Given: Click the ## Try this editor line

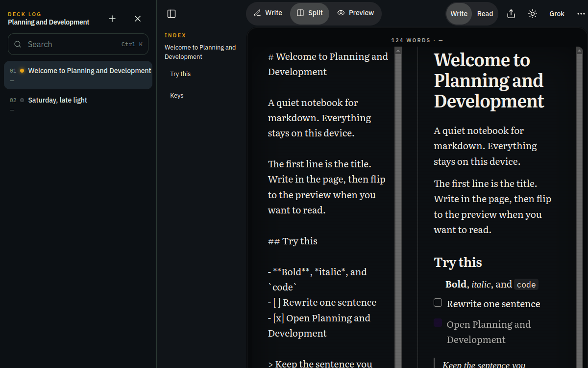Looking at the screenshot, I should (x=293, y=241).
